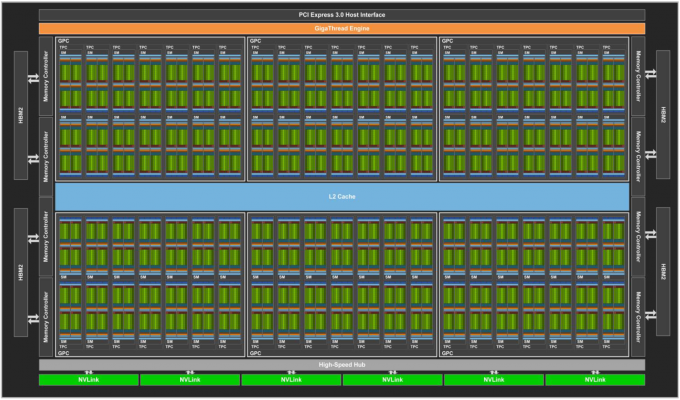
Task: Click the double arrow beside topmost left Memory Controller
Action: tap(33, 79)
